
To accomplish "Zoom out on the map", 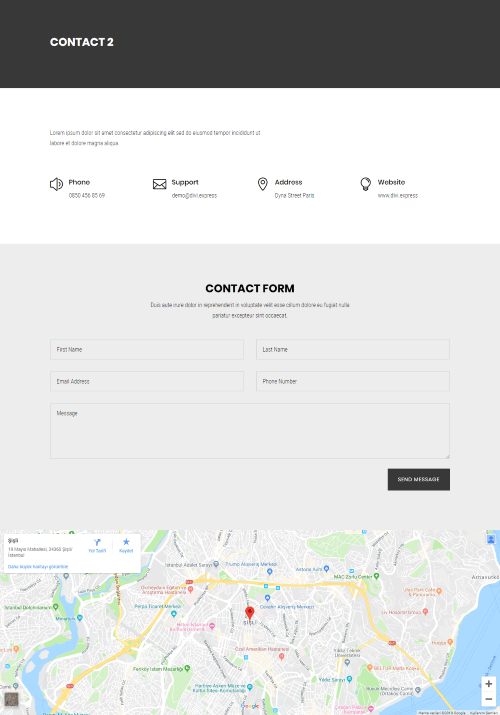I will (x=489, y=699).
